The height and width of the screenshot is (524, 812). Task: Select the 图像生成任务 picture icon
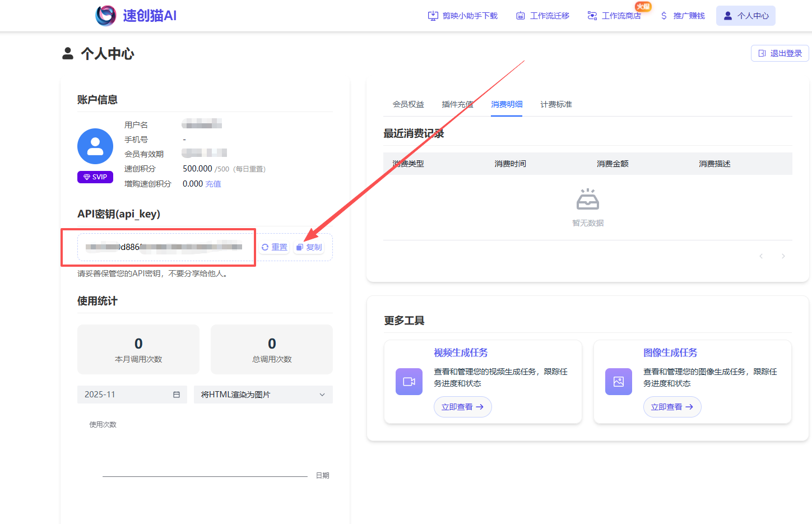(x=618, y=382)
